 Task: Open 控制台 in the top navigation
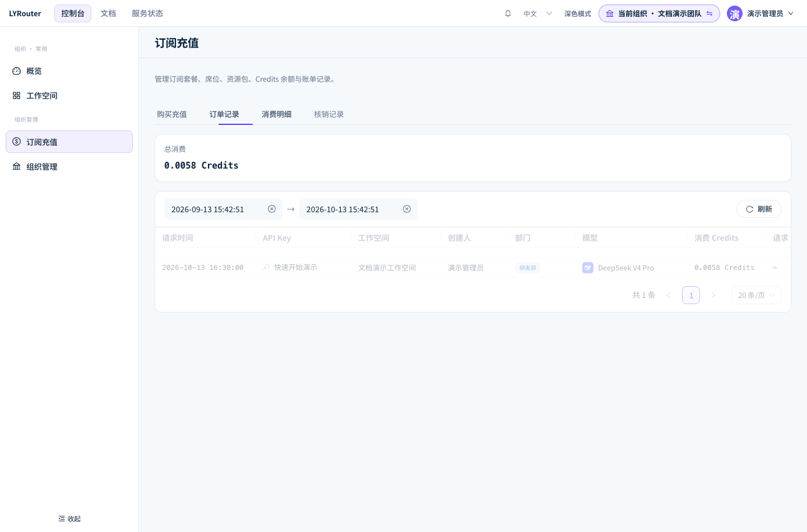pos(73,13)
